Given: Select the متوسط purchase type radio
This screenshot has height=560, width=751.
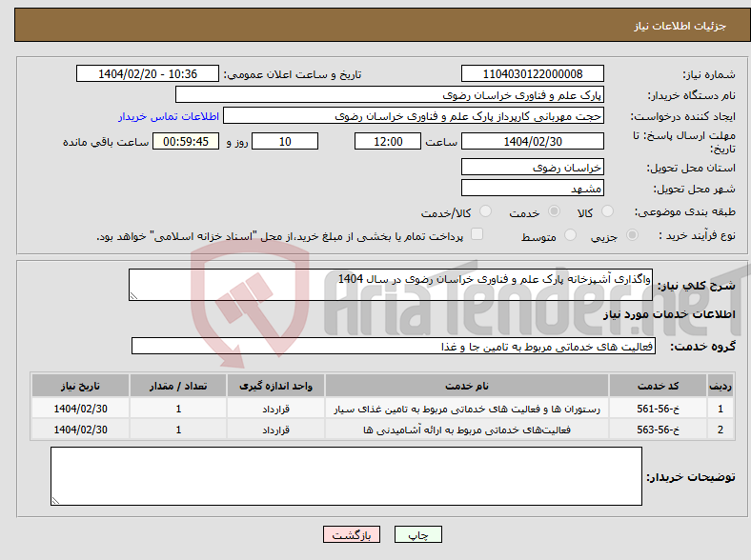Looking at the screenshot, I should [x=570, y=234].
